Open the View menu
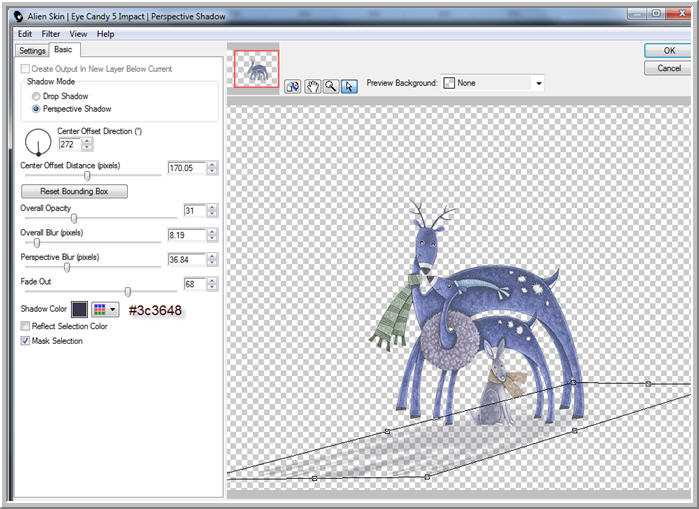This screenshot has width=699, height=509. point(78,34)
